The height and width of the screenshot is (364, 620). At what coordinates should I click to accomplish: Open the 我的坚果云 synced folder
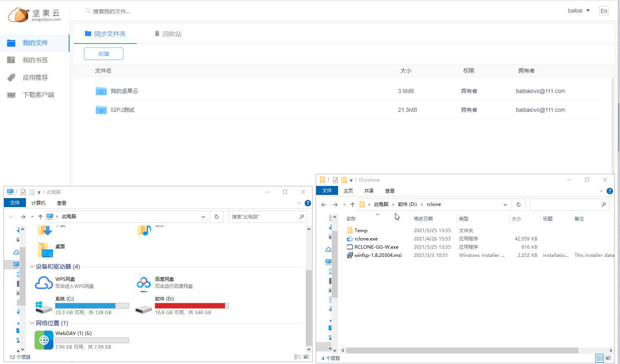[124, 91]
